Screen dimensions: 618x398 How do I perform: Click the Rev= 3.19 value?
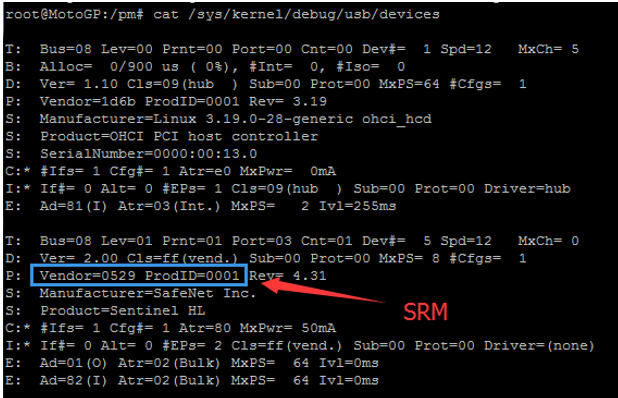point(288,101)
